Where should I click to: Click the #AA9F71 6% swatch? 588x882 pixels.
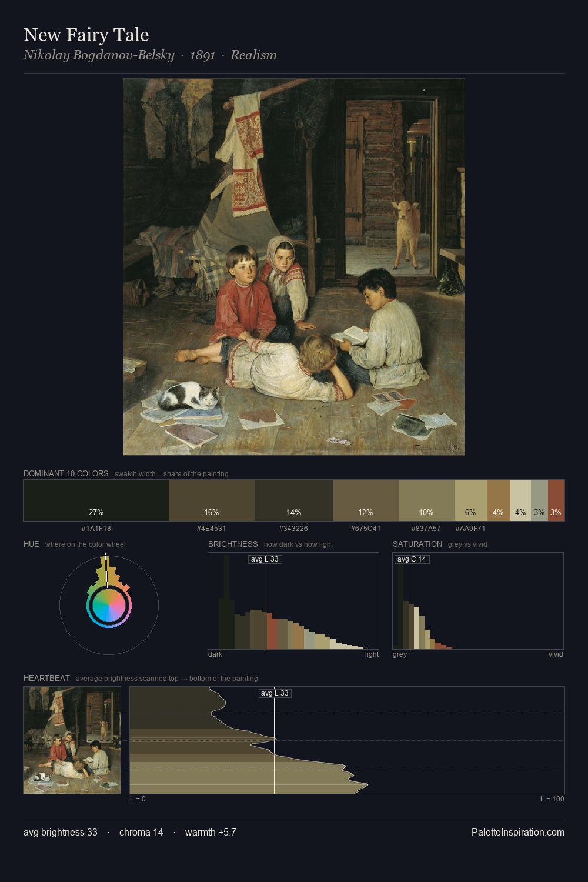470,500
